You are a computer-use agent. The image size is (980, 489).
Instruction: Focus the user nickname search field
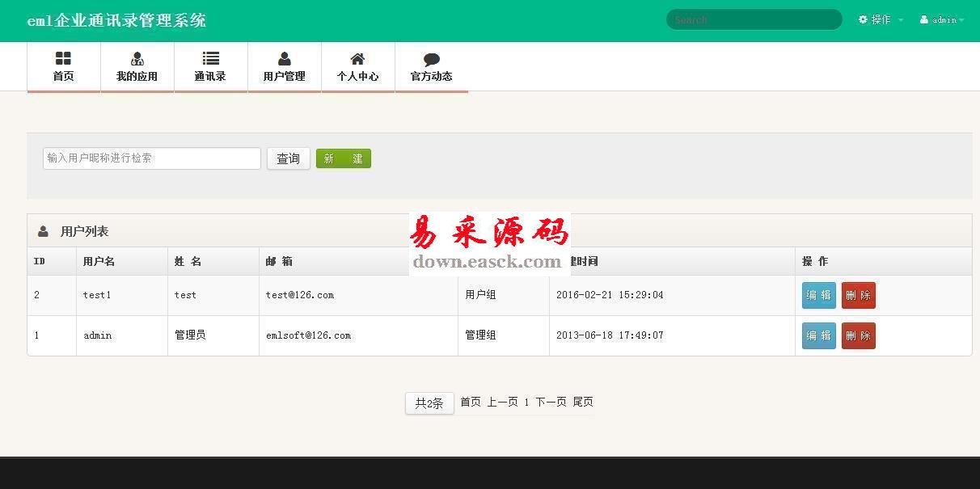pos(152,158)
